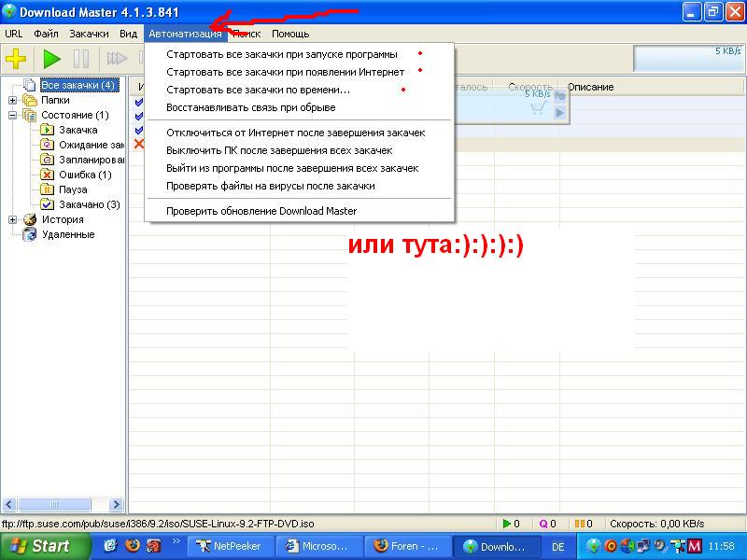This screenshot has width=747, height=560.
Task: Expand the Папки tree node
Action: 12,100
